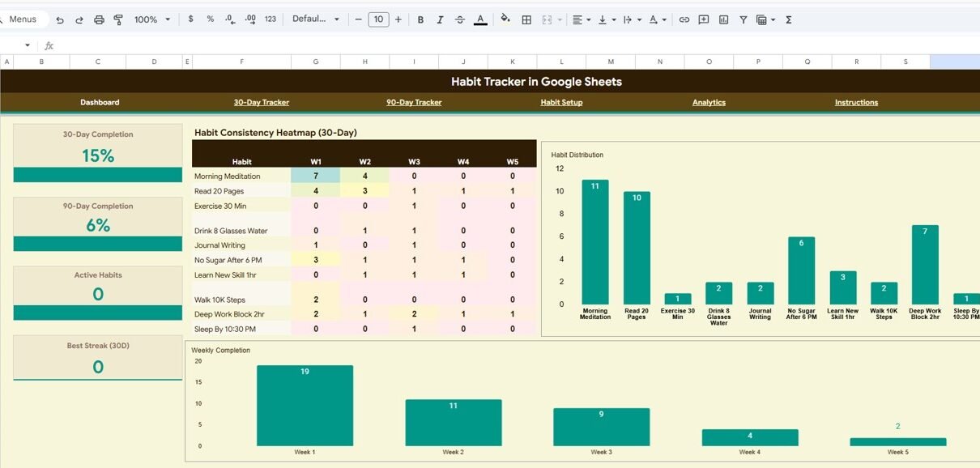980x468 pixels.
Task: Insert a link using the toolbar icon
Action: pos(684,19)
